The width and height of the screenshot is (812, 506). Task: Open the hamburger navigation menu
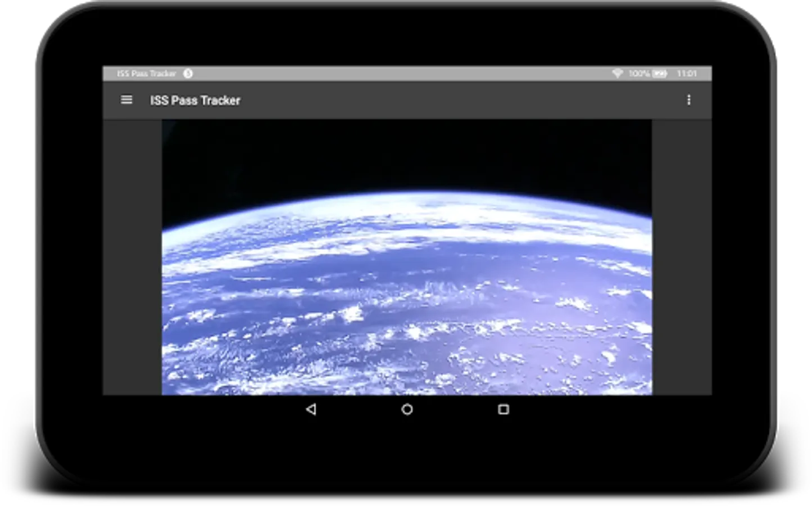point(126,100)
